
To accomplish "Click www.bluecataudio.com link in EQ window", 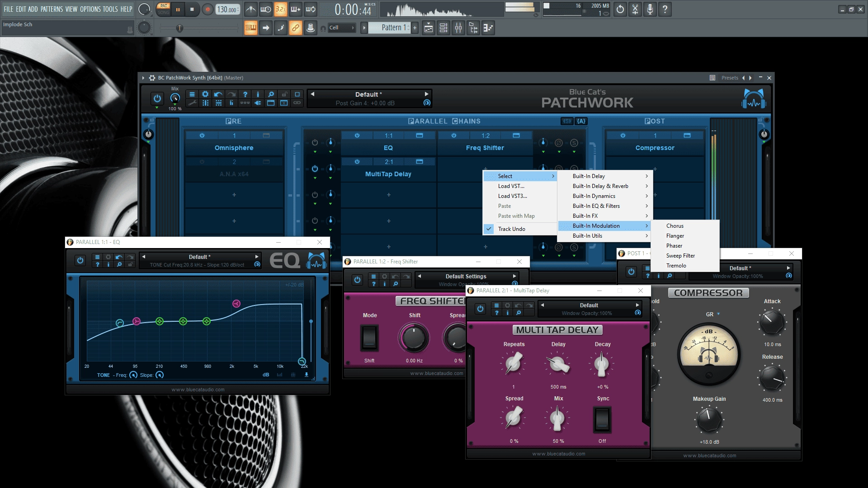I will [198, 389].
